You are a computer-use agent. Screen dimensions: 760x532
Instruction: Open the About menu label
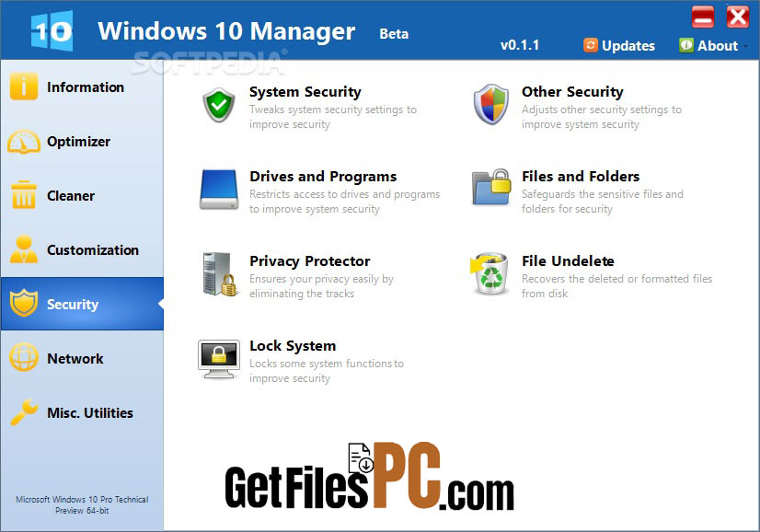click(x=718, y=46)
